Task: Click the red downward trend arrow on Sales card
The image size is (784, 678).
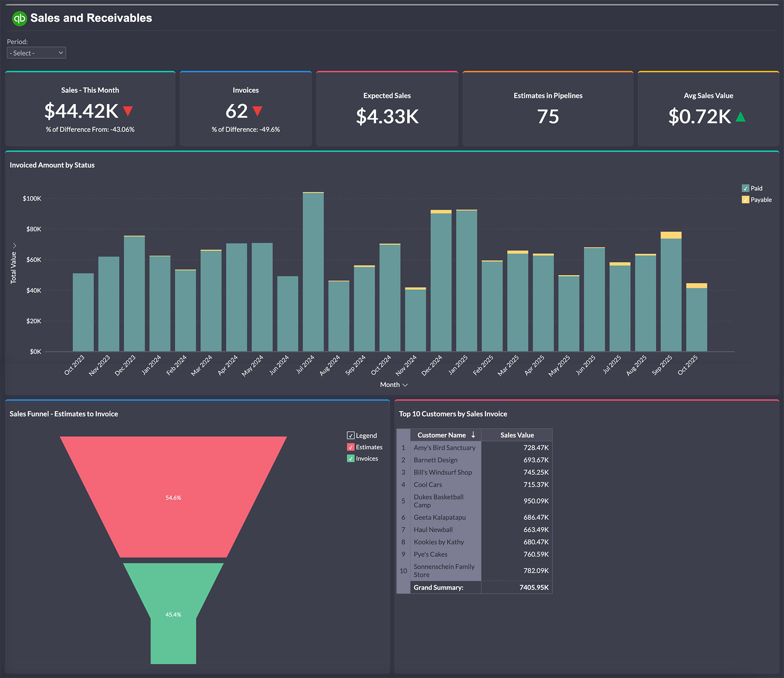Action: [127, 112]
